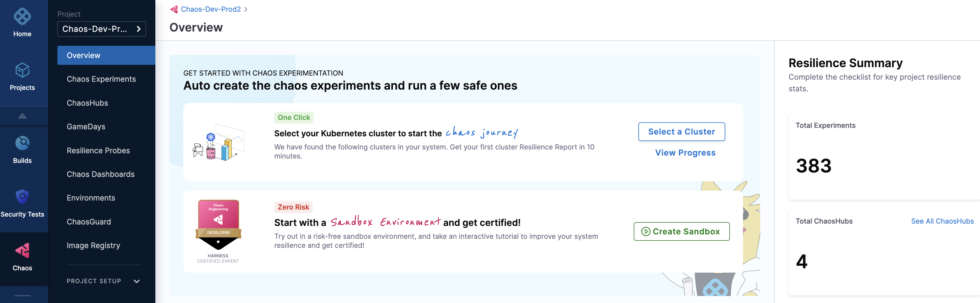
Task: Expand the PROJECT SETUP section
Action: click(103, 281)
